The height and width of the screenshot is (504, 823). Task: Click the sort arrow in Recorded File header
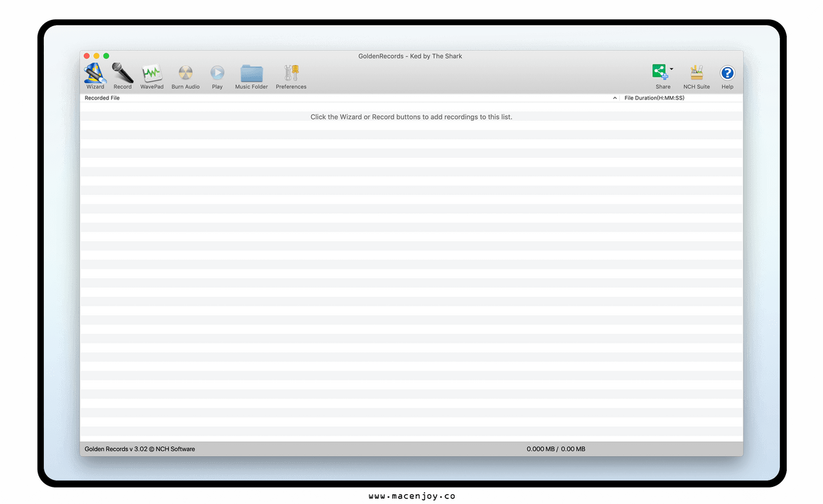pyautogui.click(x=615, y=98)
